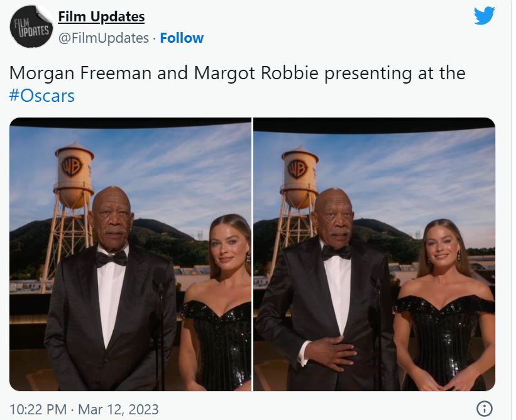Open the #Oscars hashtag link

(41, 96)
